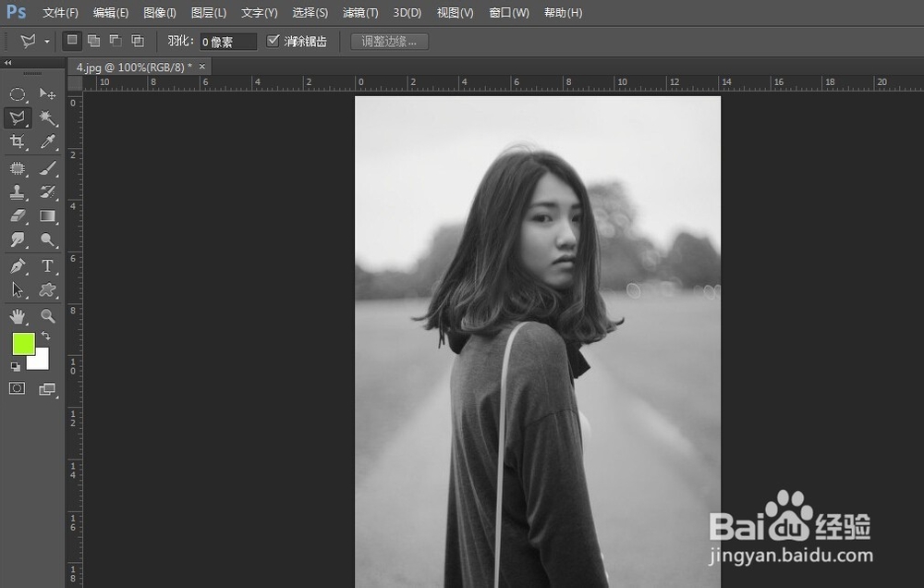Choose Subtract from Selection mode
The height and width of the screenshot is (588, 924).
tap(115, 41)
